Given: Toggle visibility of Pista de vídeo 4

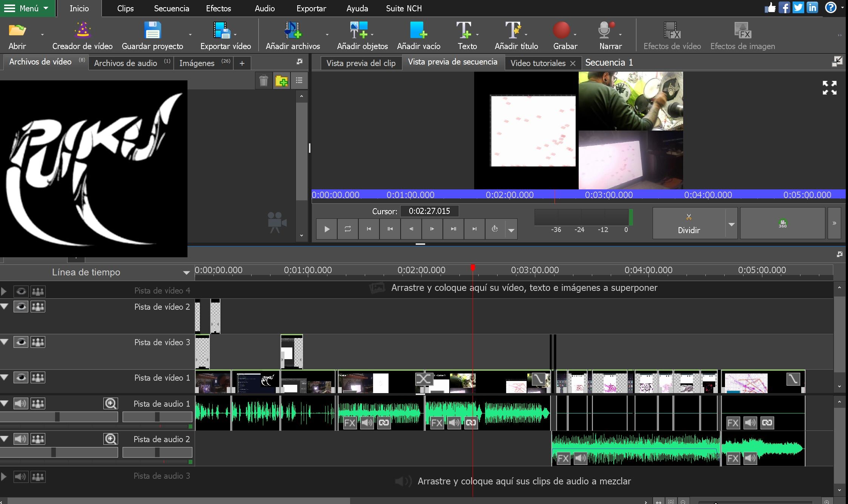Looking at the screenshot, I should (x=21, y=291).
